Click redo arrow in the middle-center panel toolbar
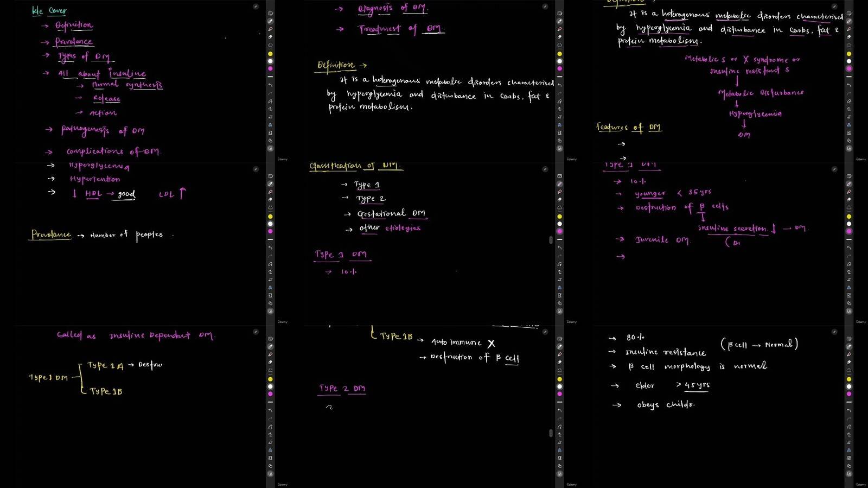This screenshot has width=868, height=488. pyautogui.click(x=559, y=256)
